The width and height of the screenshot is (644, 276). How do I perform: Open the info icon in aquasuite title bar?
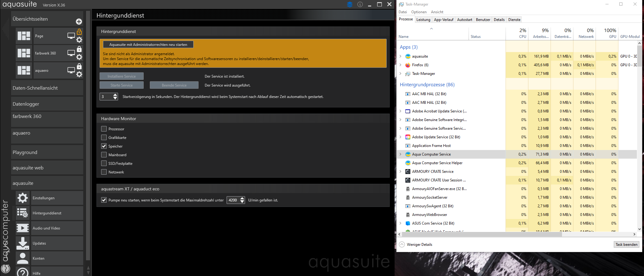(360, 4)
